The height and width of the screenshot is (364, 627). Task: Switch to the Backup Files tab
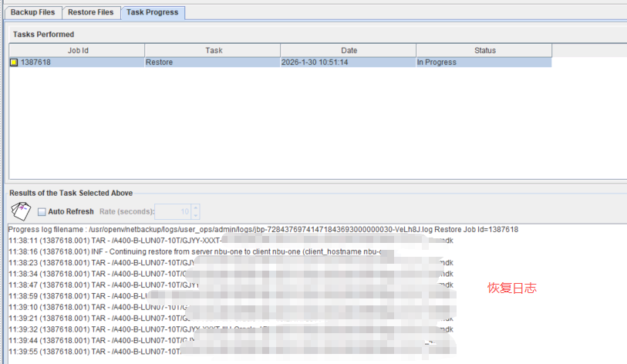click(x=32, y=12)
